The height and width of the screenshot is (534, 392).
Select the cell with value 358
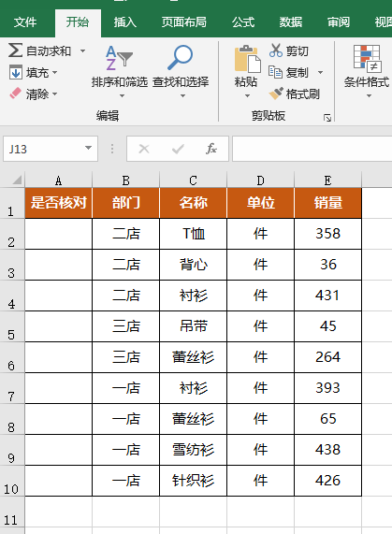tap(328, 234)
